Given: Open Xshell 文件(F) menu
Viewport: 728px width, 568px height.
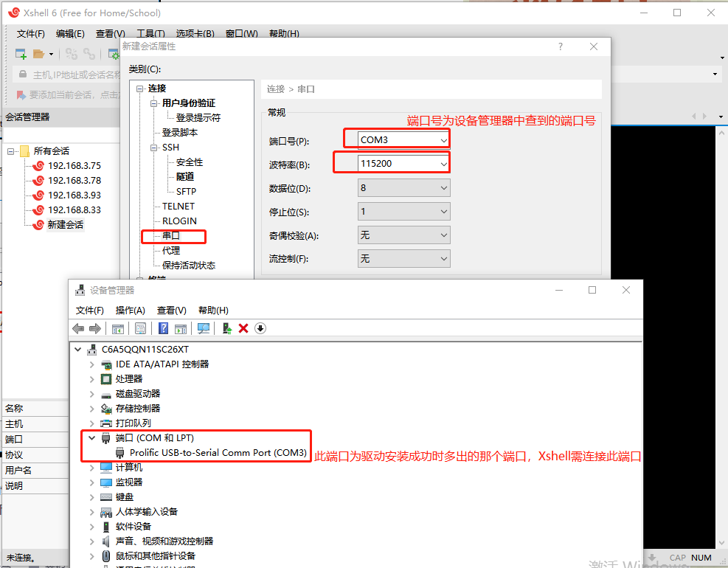Looking at the screenshot, I should click(31, 33).
